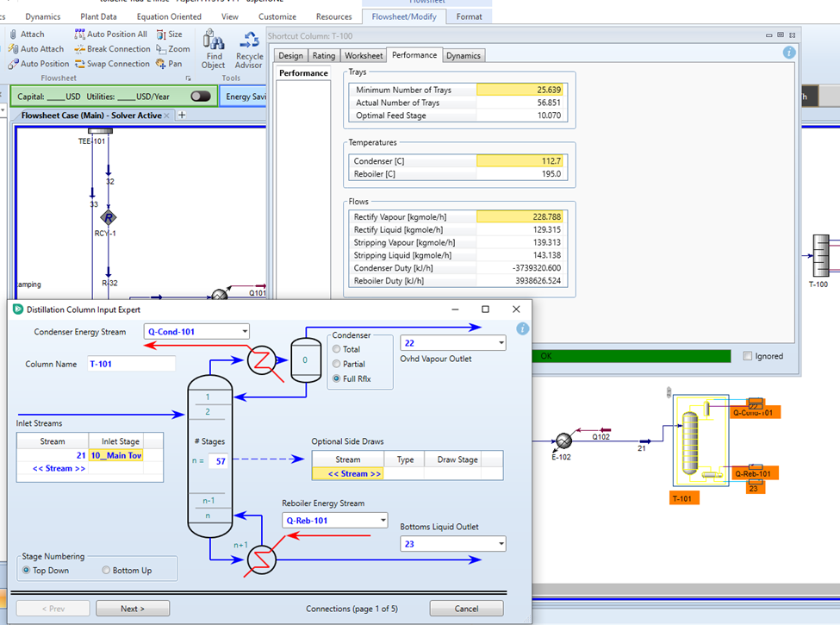Image resolution: width=840 pixels, height=625 pixels.
Task: Open Condenser Energy Stream dropdown
Action: [245, 331]
